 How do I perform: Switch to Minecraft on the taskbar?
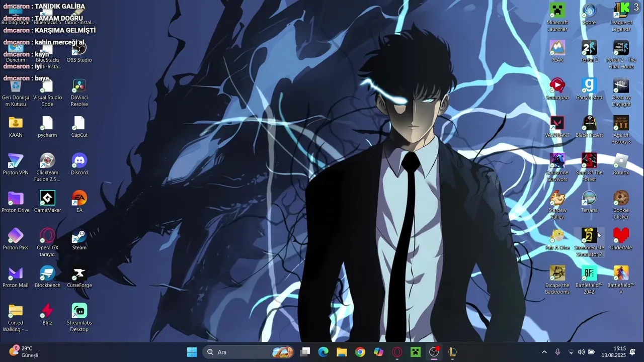pyautogui.click(x=416, y=352)
